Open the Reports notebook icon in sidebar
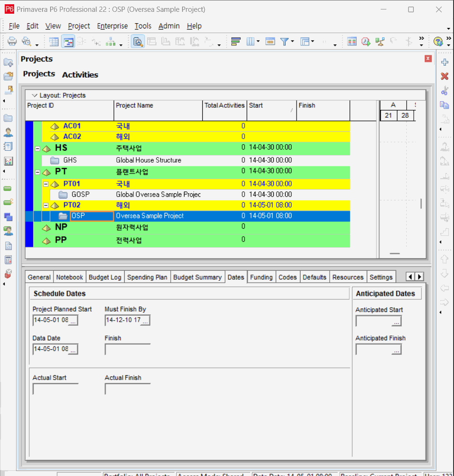454x476 pixels. (8, 147)
